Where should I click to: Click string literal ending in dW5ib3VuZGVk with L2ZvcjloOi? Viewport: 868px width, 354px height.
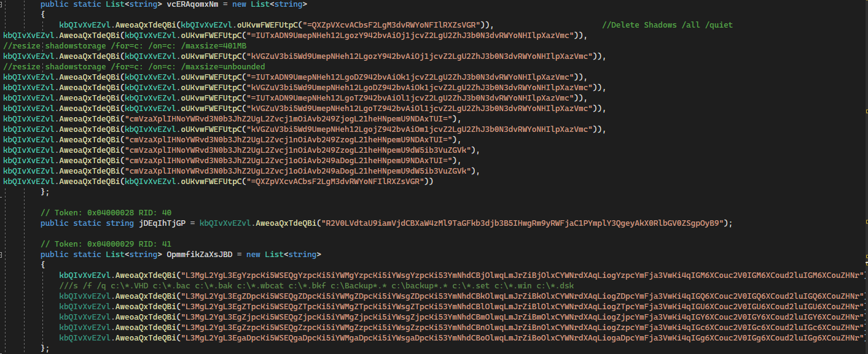298,171
